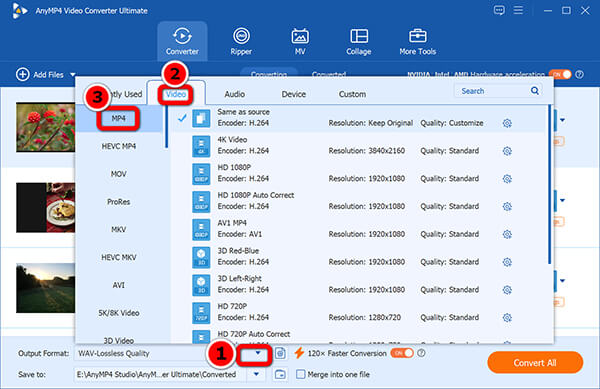Open the Ripper tool

[241, 41]
